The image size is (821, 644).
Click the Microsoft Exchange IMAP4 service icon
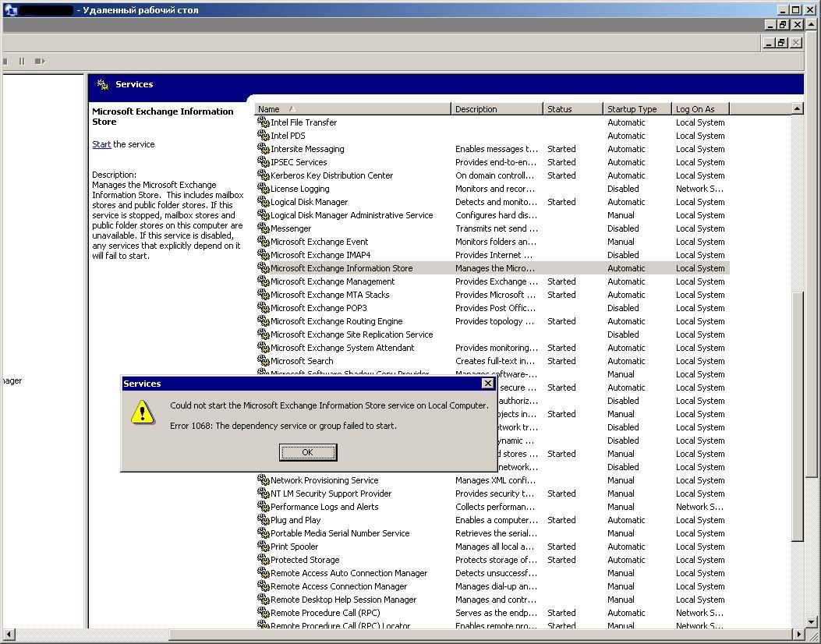(x=263, y=254)
